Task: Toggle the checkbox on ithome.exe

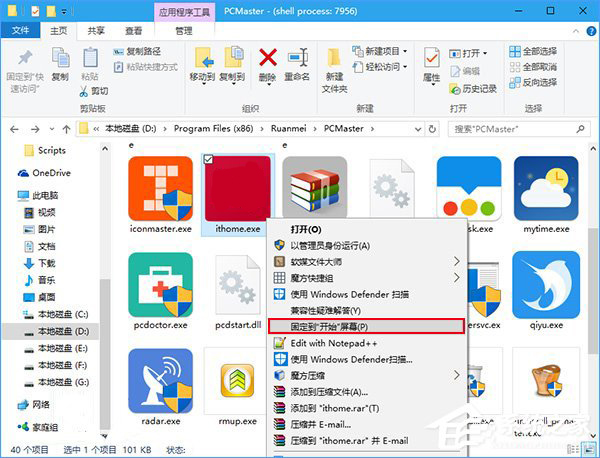Action: click(209, 159)
